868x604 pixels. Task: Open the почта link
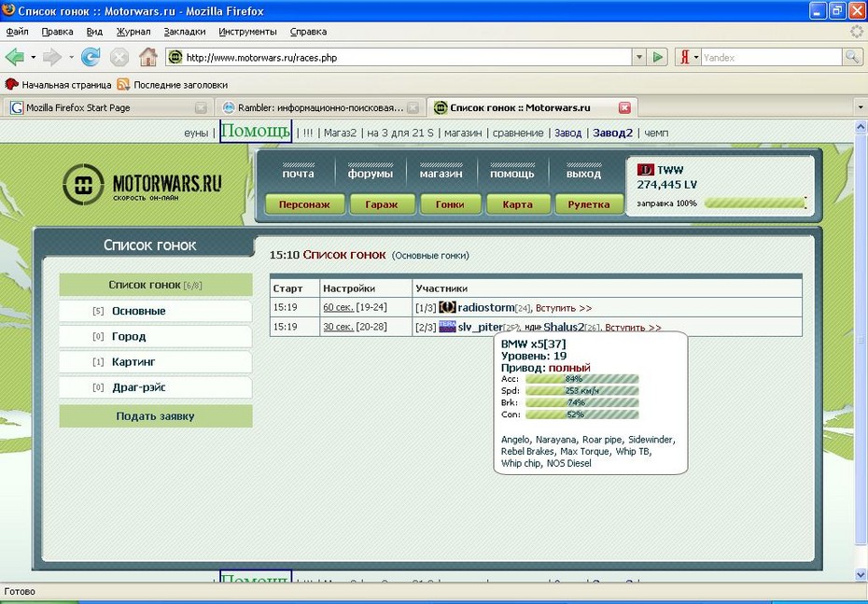click(x=299, y=174)
